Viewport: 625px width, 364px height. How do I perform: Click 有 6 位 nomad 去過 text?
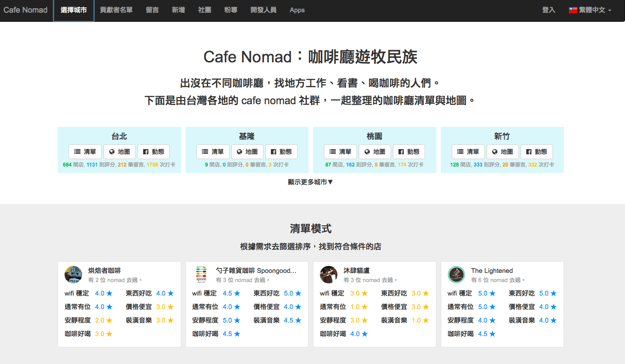tap(498, 280)
